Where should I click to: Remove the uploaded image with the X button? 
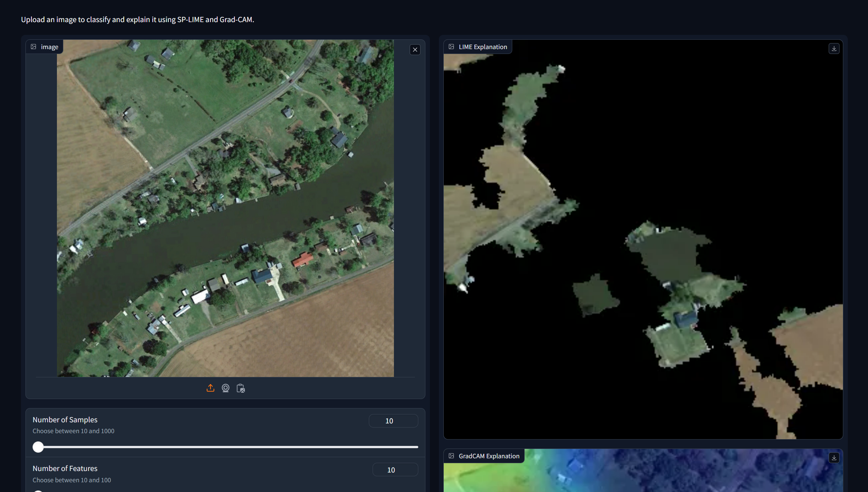(x=415, y=50)
